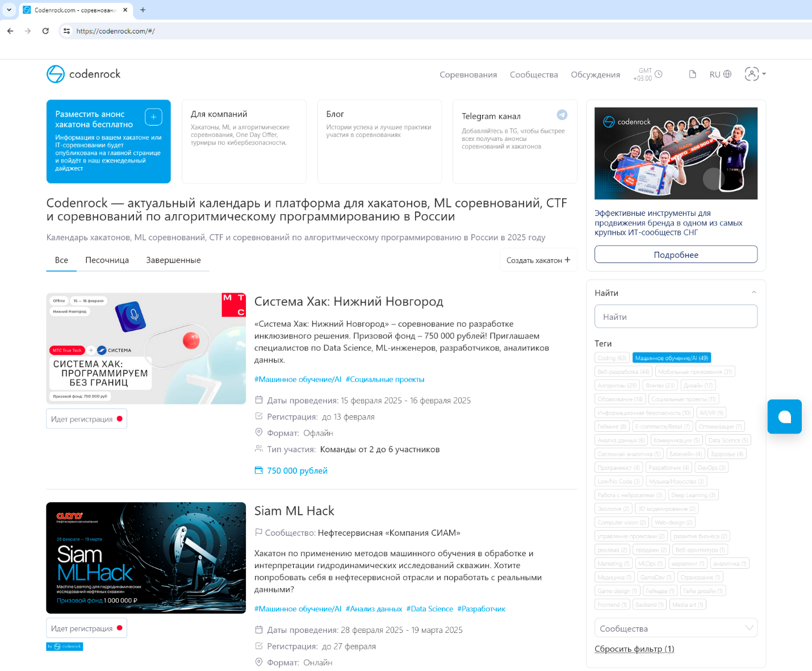This screenshot has width=812, height=671.
Task: Deselect the Машинное обучение/AI (49) tag
Action: (x=672, y=358)
